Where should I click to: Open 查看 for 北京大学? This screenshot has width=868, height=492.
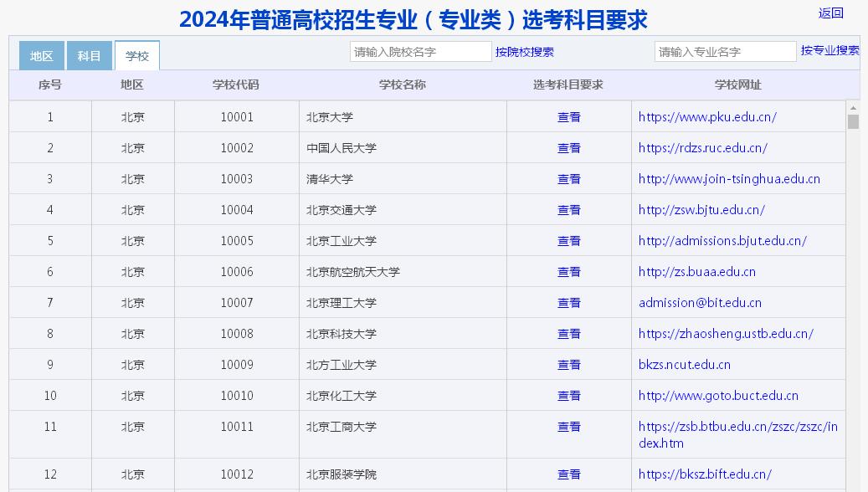pos(568,117)
